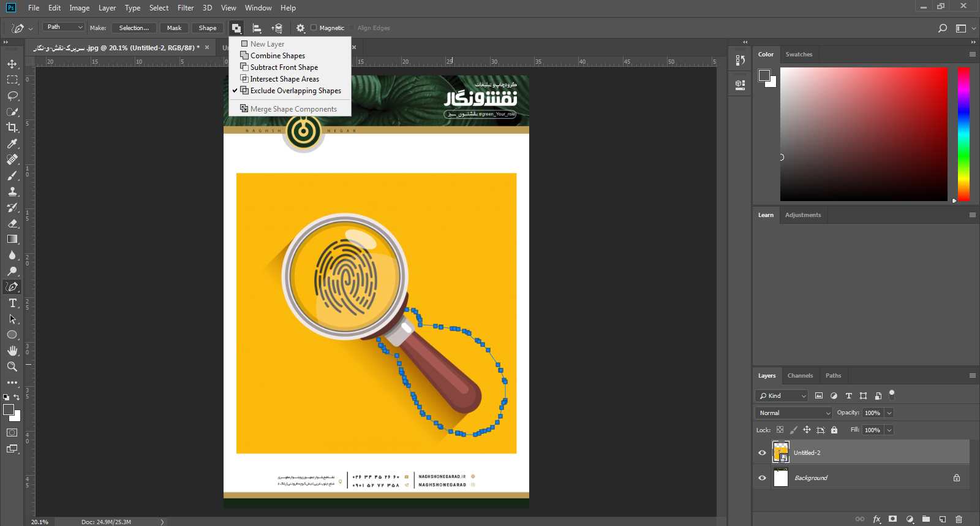Toggle Quick Mask mode
This screenshot has height=526, width=980.
click(12, 433)
